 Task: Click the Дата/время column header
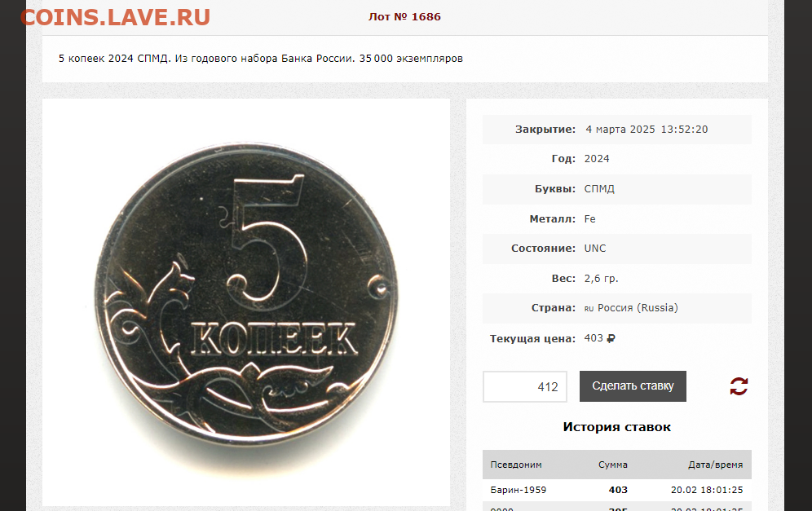tap(715, 465)
